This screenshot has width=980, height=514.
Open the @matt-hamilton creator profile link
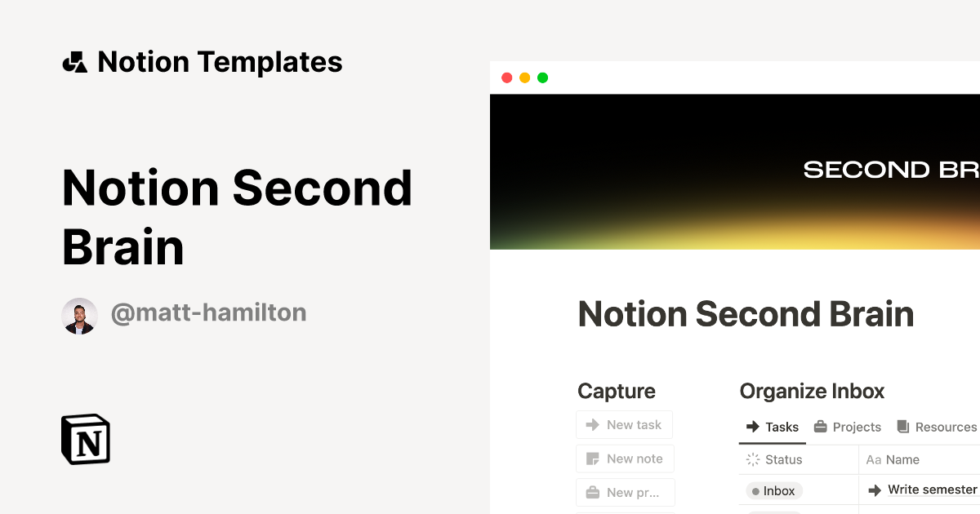(x=208, y=312)
